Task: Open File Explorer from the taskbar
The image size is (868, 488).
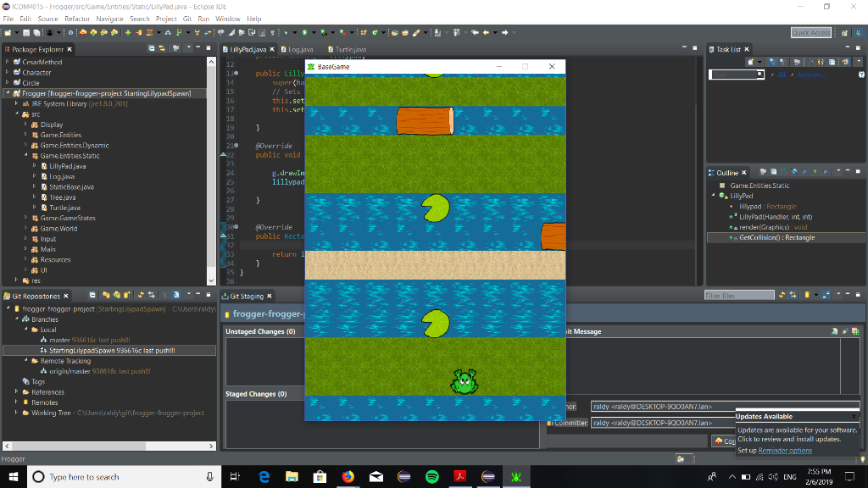Action: (x=292, y=476)
